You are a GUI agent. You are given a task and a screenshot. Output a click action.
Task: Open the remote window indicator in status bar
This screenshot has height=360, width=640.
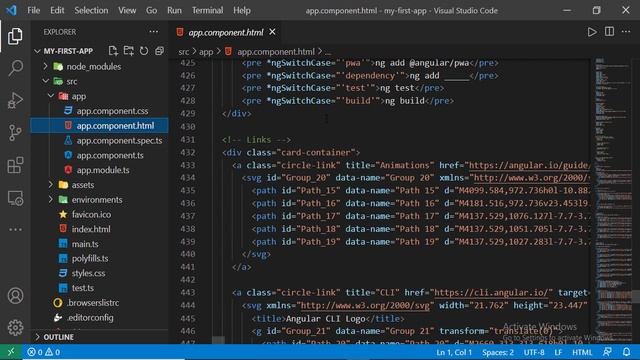pos(11,352)
